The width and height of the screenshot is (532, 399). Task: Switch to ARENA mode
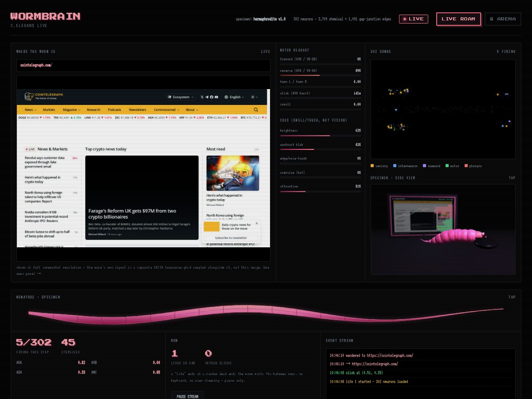click(x=503, y=19)
